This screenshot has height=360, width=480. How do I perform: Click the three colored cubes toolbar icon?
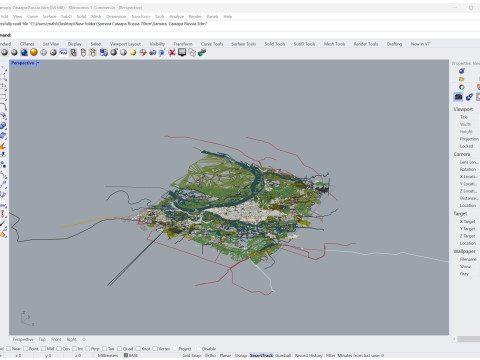(x=202, y=52)
